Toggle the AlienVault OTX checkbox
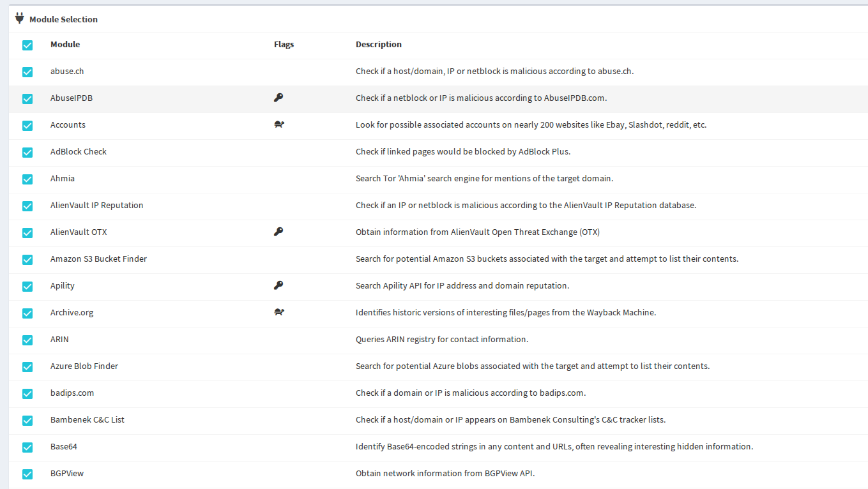 (27, 233)
